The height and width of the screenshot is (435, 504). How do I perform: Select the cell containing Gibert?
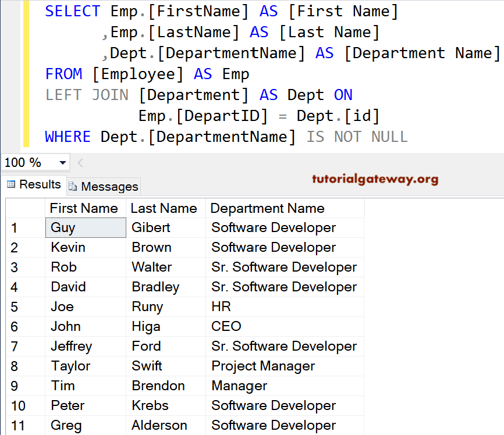165,228
